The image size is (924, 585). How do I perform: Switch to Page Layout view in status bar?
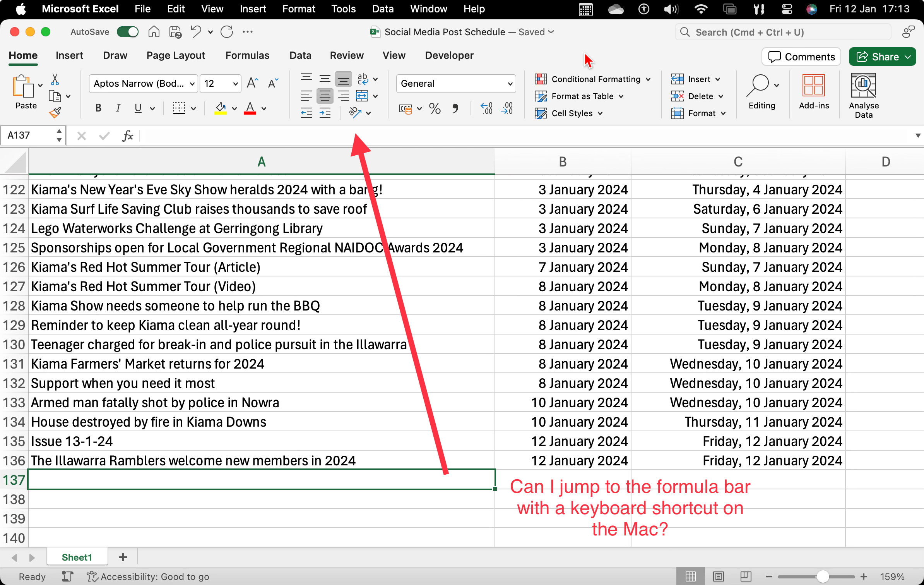(x=718, y=576)
